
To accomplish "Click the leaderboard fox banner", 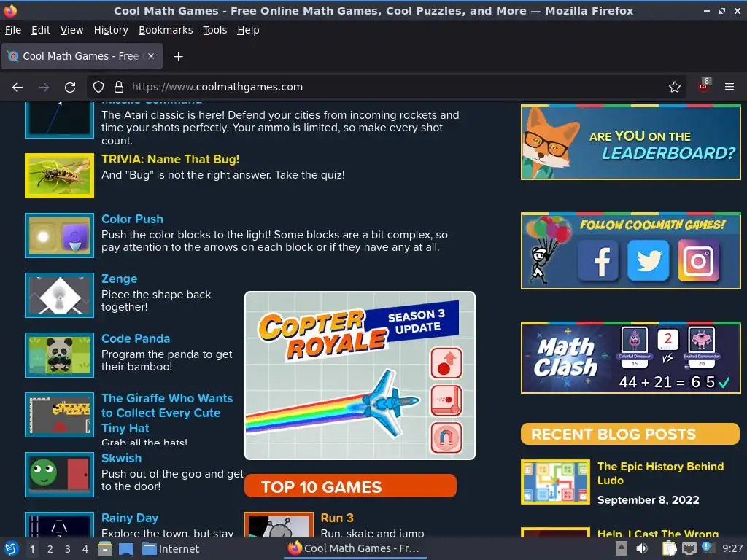I will pyautogui.click(x=631, y=142).
